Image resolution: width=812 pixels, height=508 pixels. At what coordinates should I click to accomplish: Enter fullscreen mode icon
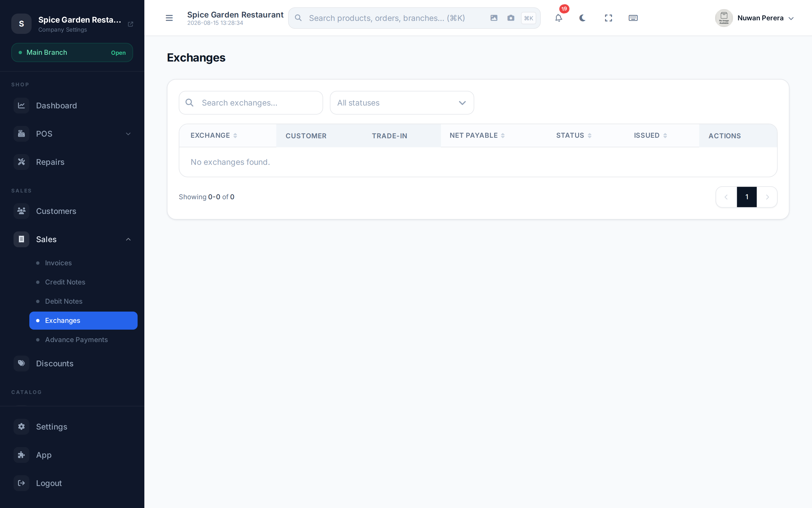tap(608, 18)
